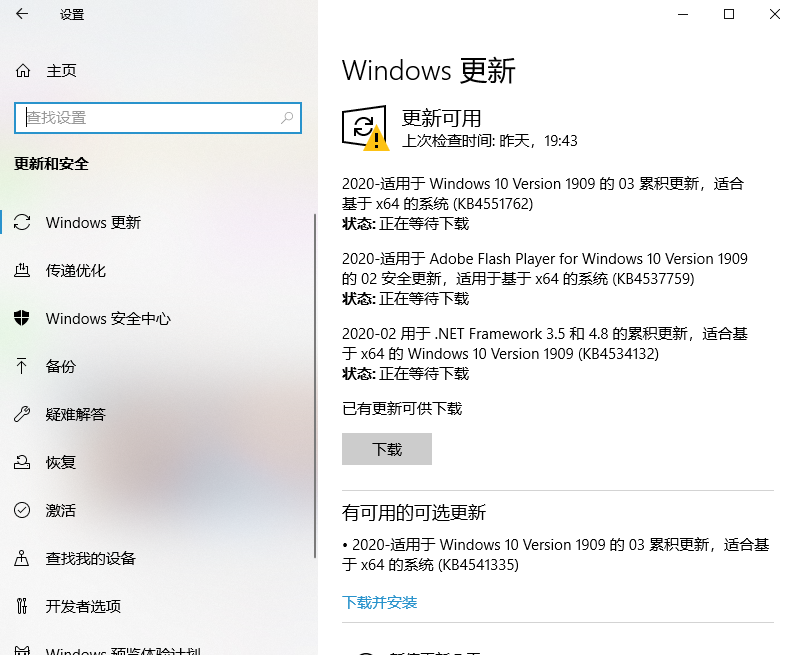Image resolution: width=785 pixels, height=655 pixels.
Task: Click the Adobe Flash Player KB4537759 text
Action: (x=545, y=268)
